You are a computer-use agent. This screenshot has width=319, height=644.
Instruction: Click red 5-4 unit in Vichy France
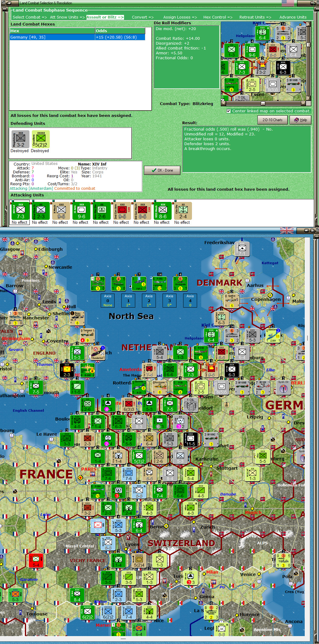pyautogui.click(x=36, y=560)
